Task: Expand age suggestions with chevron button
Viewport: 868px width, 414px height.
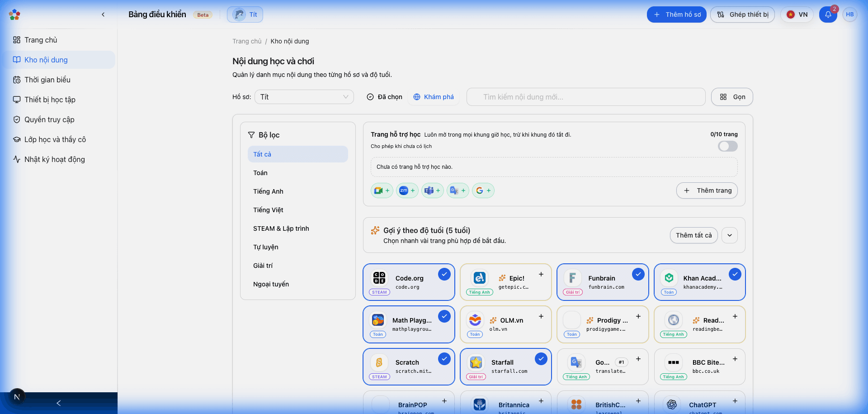Action: [730, 235]
